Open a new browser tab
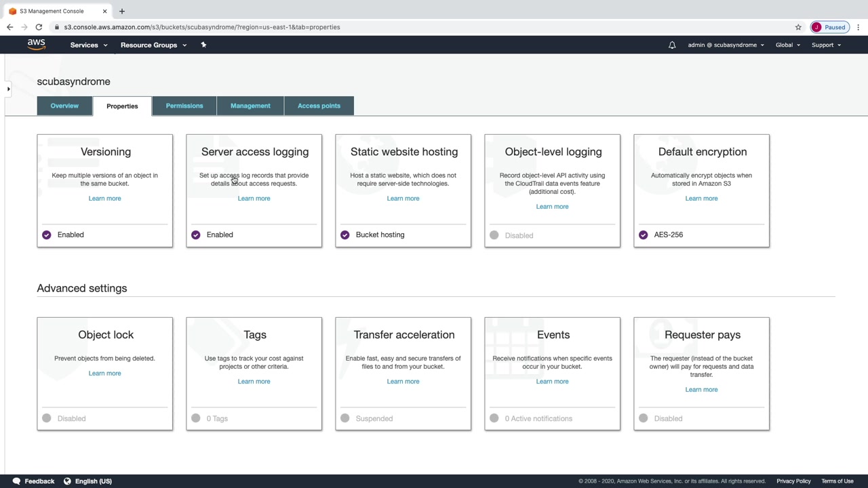 click(x=122, y=11)
